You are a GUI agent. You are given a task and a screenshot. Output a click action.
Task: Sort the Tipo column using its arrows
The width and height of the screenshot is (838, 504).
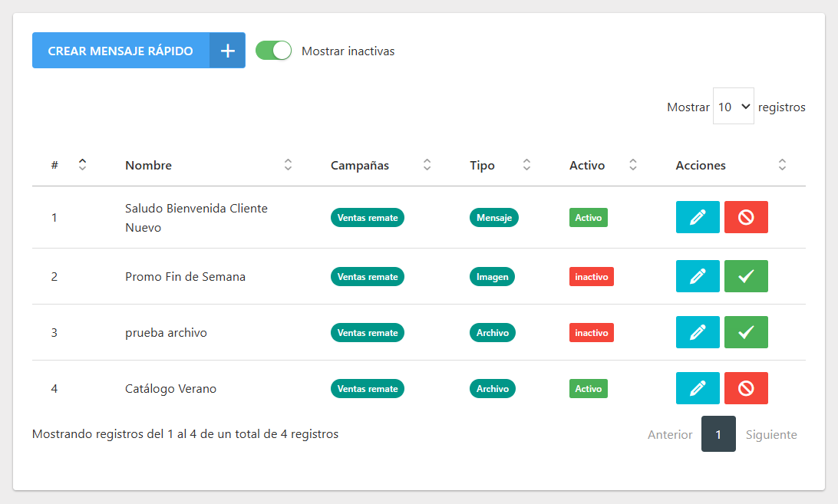(x=526, y=164)
